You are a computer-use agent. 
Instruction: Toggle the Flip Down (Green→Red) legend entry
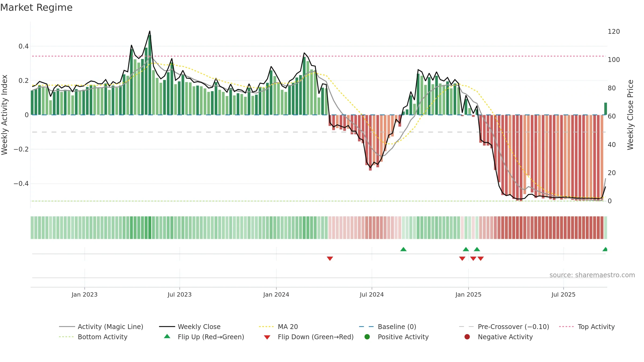tap(309, 337)
